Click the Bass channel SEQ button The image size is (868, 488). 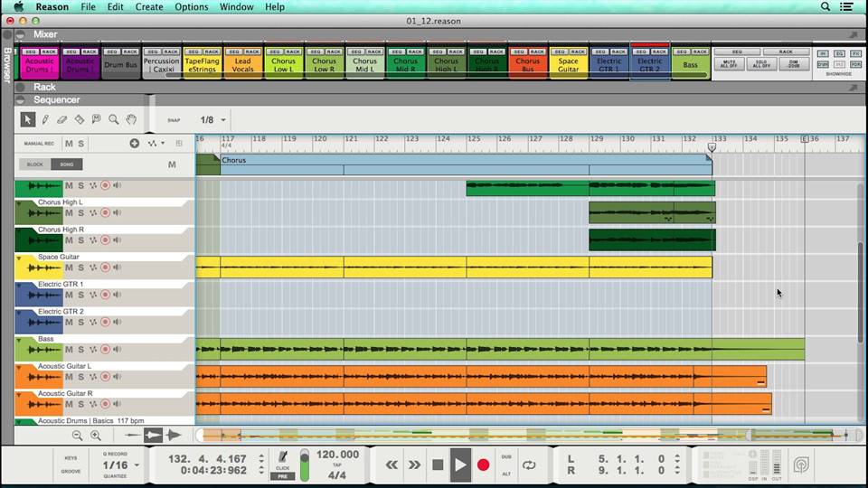[682, 52]
